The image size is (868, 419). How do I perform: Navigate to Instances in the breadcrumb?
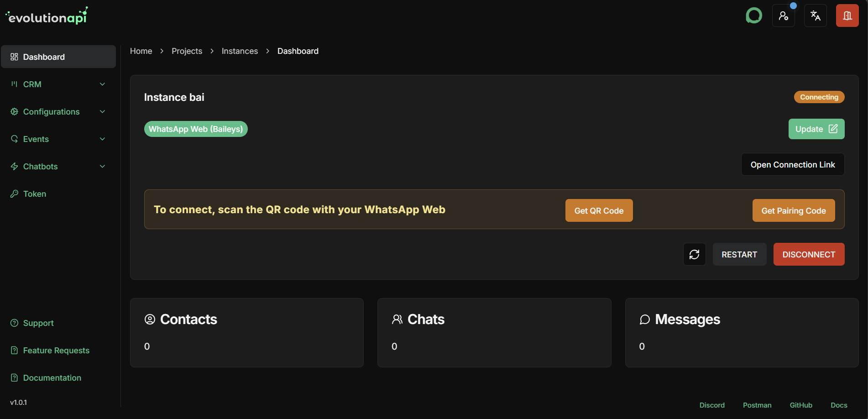tap(240, 51)
